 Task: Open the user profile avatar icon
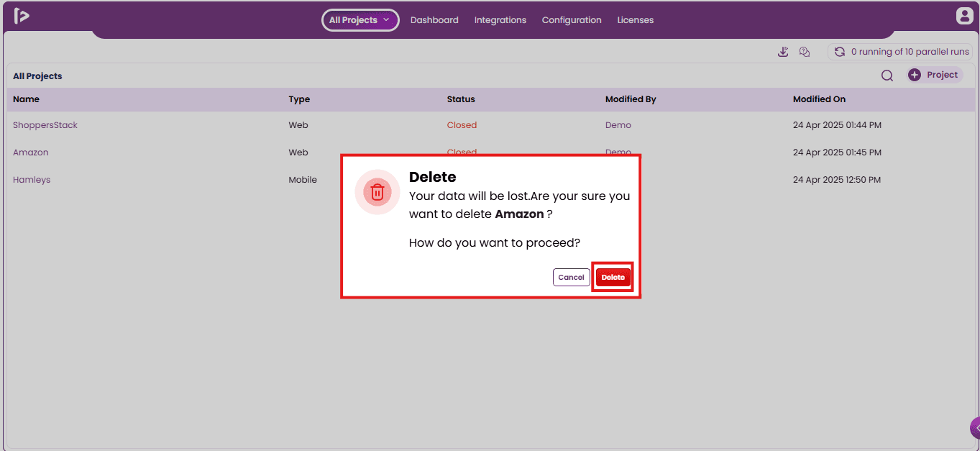pos(964,16)
